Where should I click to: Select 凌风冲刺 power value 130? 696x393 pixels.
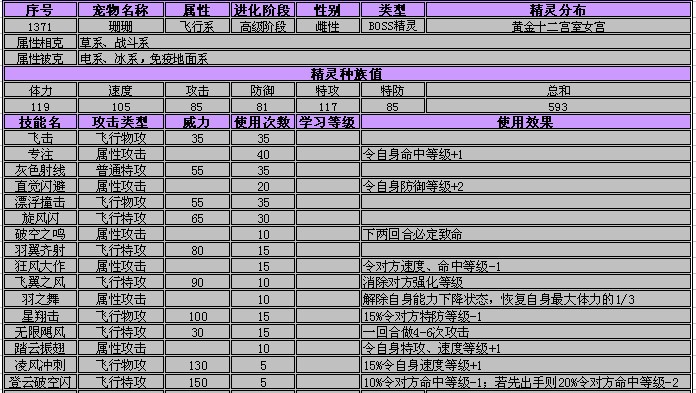(x=197, y=365)
